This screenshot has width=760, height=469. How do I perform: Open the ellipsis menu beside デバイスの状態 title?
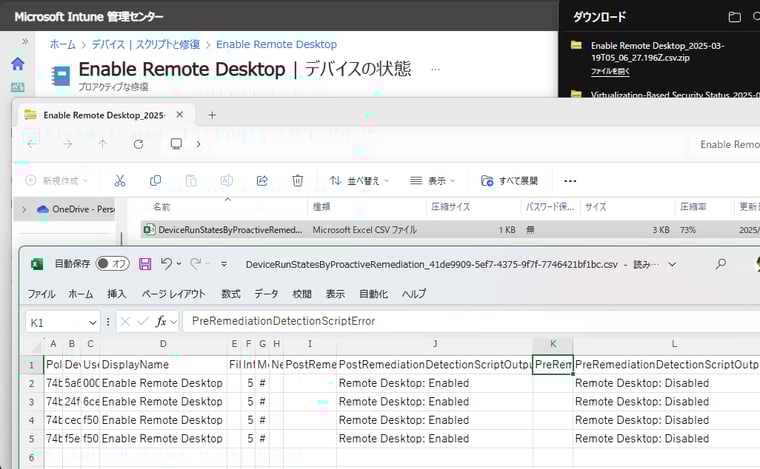click(435, 69)
